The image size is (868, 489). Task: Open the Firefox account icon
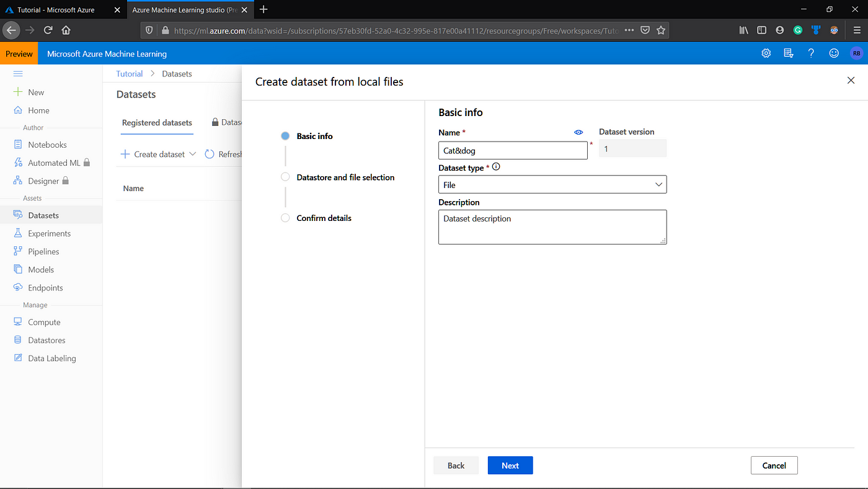coord(779,30)
